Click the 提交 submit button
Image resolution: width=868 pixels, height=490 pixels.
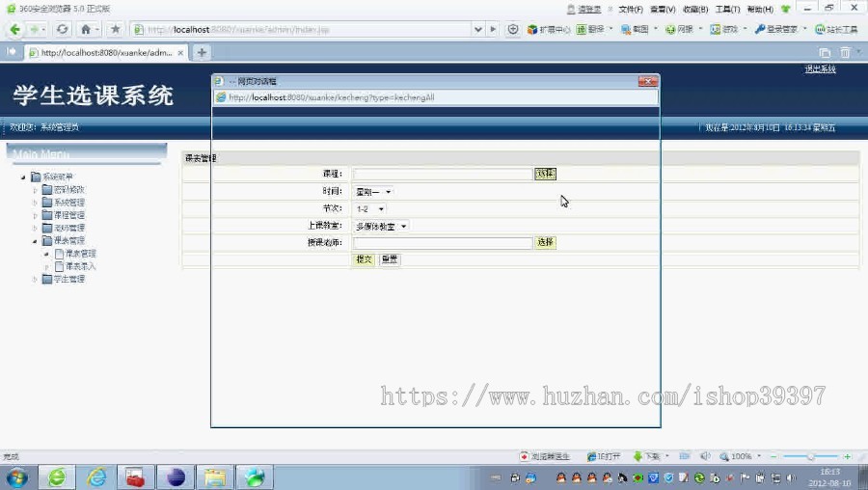(364, 259)
